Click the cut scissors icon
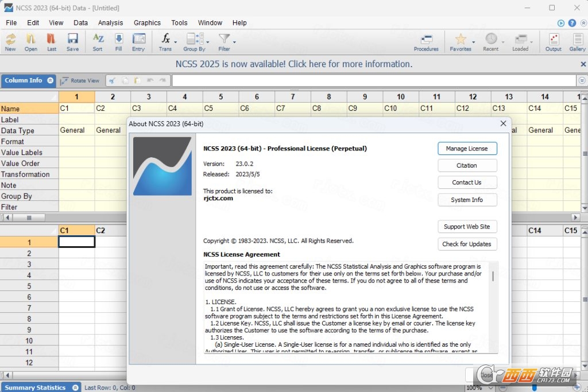 coord(112,80)
